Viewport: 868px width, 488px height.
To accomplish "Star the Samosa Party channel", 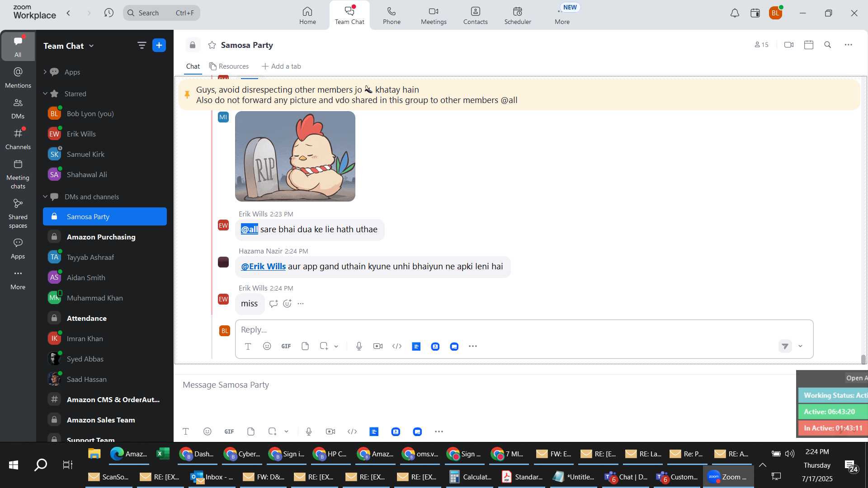I will [212, 45].
